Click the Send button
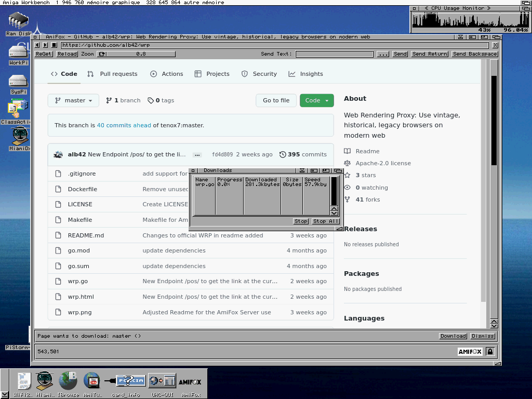The height and width of the screenshot is (399, 532). (x=401, y=54)
